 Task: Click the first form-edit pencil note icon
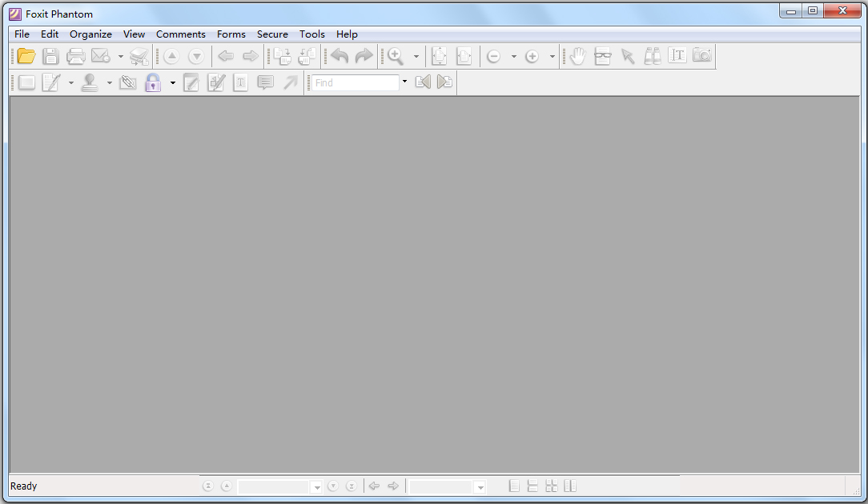pos(191,82)
